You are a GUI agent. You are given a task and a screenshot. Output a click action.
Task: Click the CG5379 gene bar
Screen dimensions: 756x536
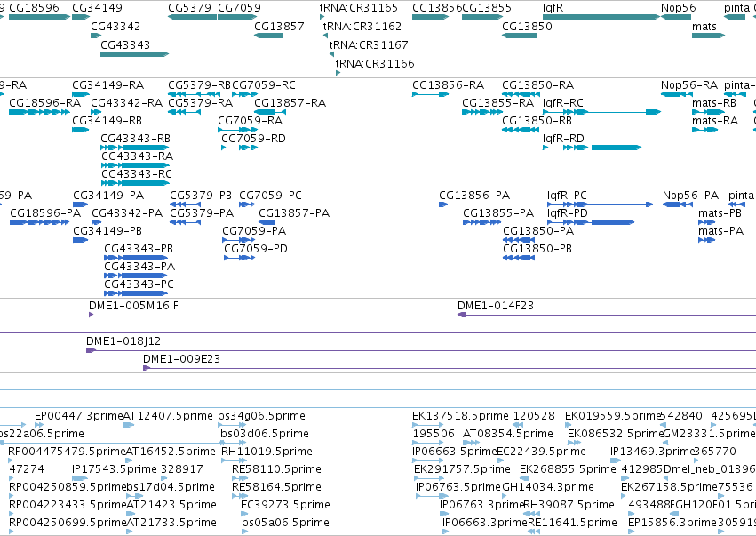(193, 17)
